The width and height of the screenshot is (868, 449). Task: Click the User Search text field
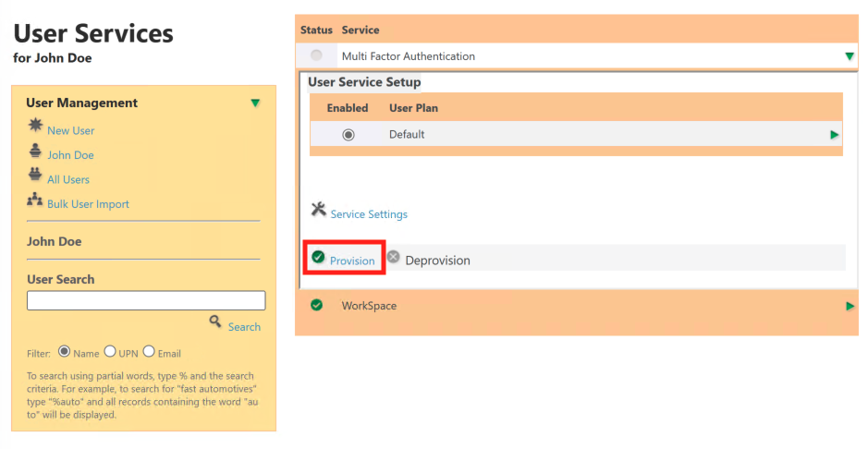coord(146,300)
